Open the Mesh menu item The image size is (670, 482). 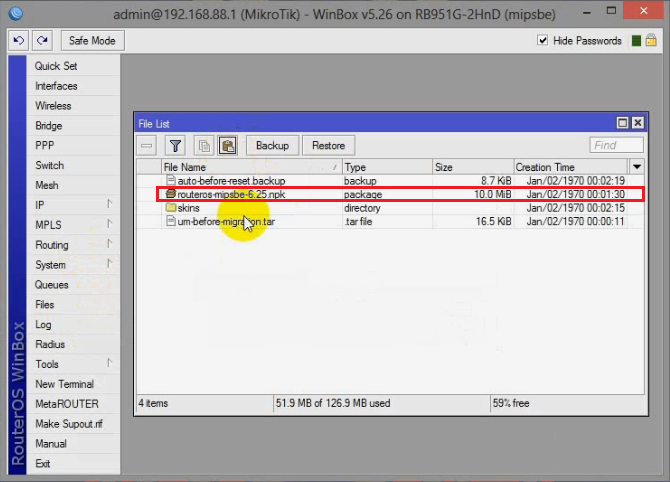click(73, 185)
